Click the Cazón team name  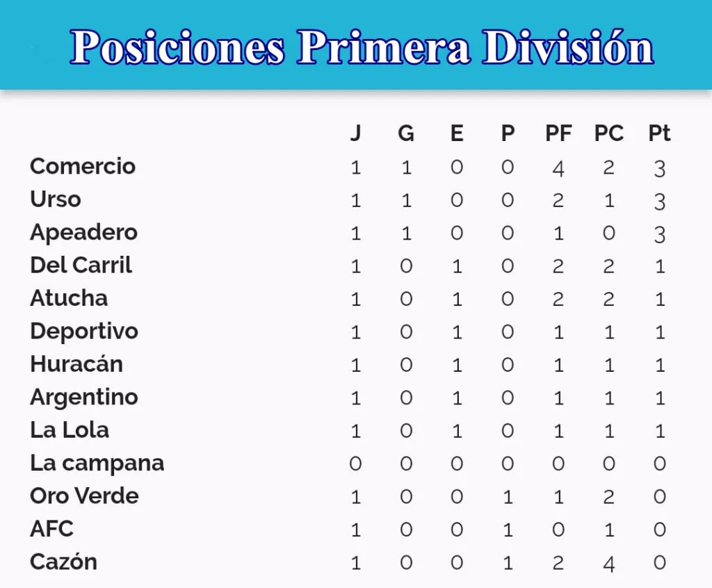tap(63, 562)
